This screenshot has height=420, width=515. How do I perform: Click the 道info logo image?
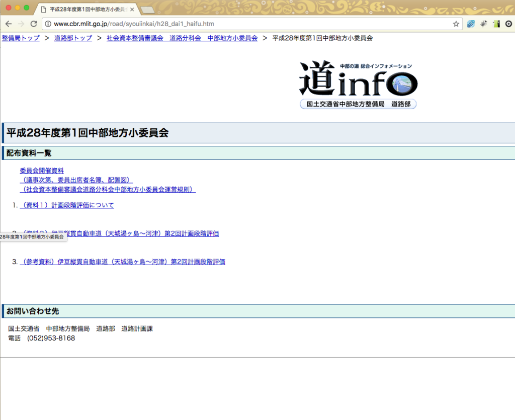tap(358, 84)
